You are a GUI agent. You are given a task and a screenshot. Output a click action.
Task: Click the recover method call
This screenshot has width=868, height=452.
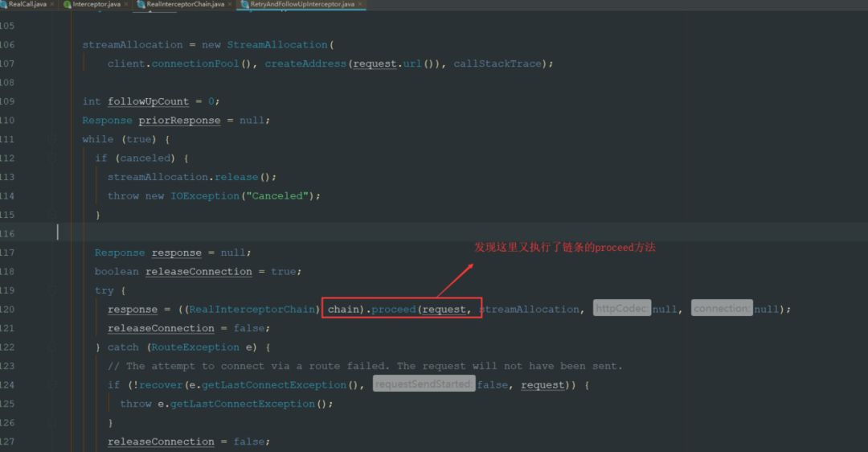pos(161,385)
